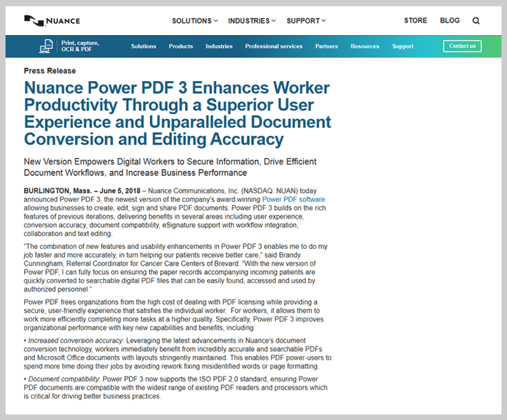Click the dateline BURLINGTON, Mass. – June 5, 2018
This screenshot has height=420, width=507.
tap(82, 190)
